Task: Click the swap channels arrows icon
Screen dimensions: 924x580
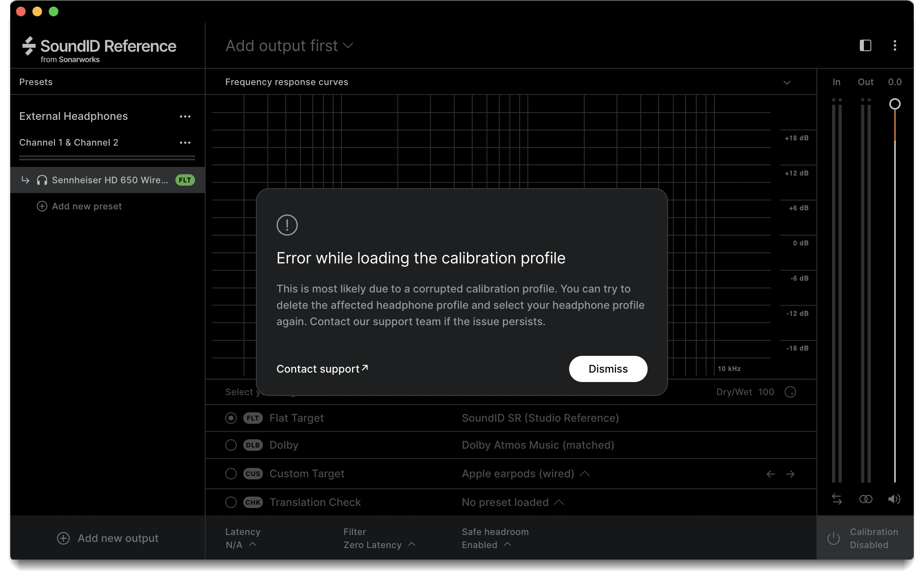Action: (837, 499)
